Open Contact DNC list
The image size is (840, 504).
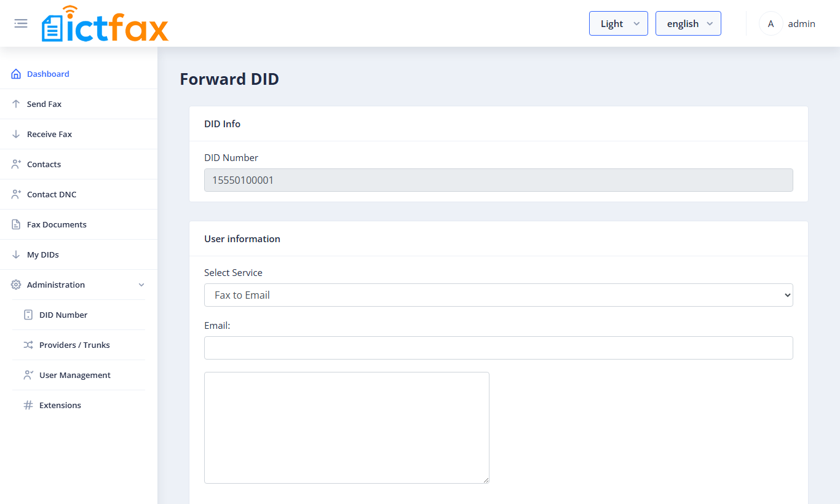[52, 194]
